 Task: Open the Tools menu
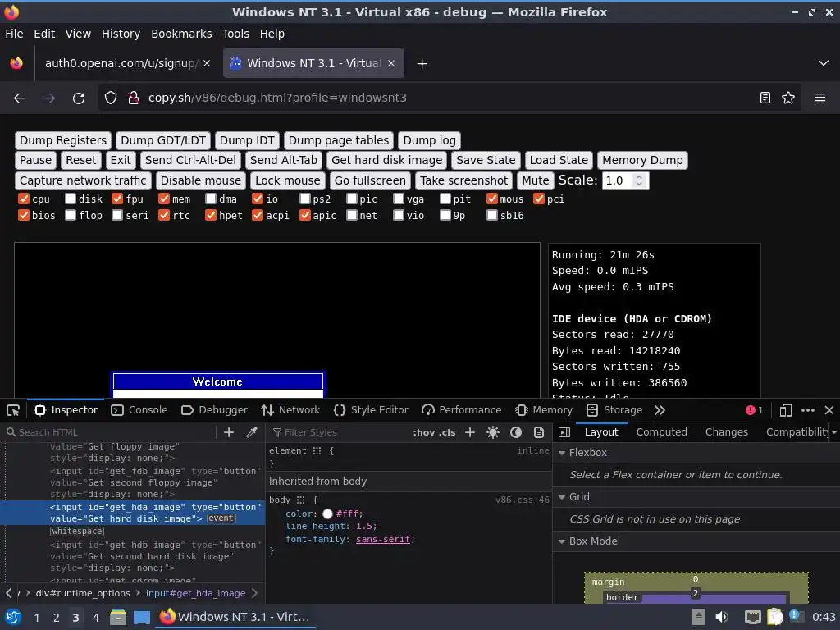235,34
